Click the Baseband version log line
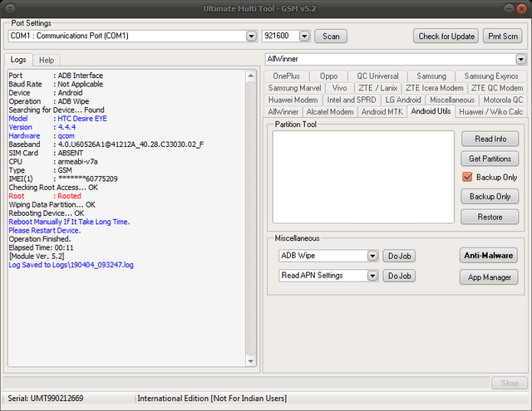Image resolution: width=532 pixels, height=411 pixels. [106, 144]
